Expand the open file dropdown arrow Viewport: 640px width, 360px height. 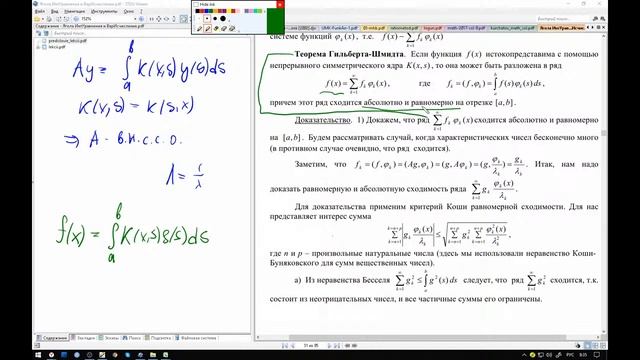43,19
